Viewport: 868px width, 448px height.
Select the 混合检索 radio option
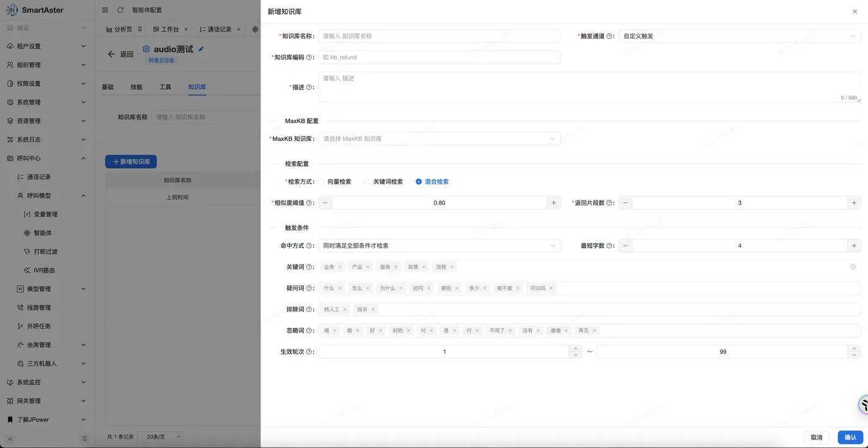tap(432, 182)
